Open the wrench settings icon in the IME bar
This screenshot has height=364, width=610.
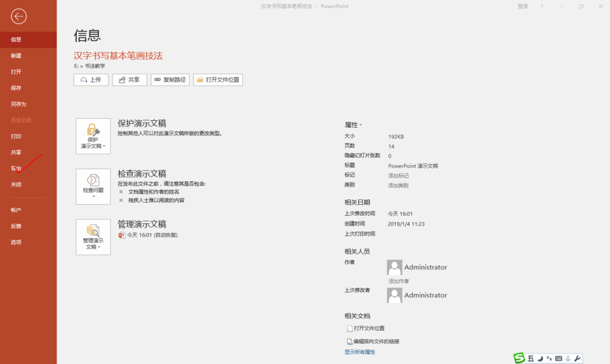click(577, 359)
